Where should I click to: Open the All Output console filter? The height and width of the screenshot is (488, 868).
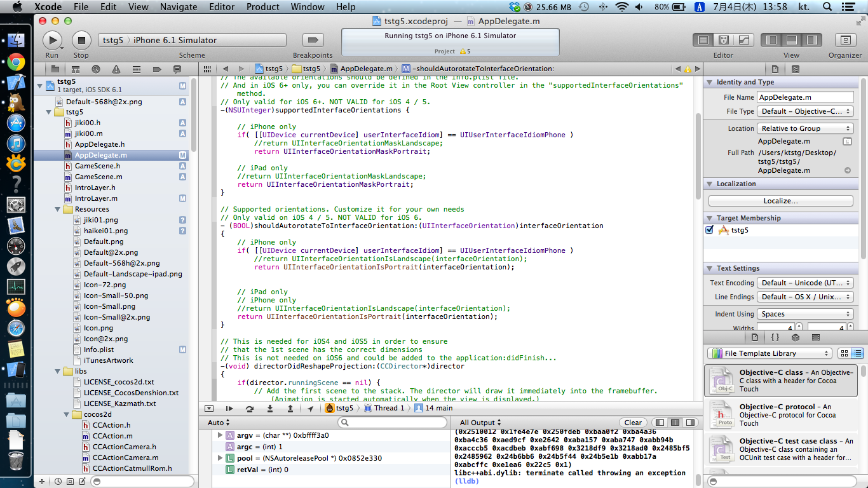coord(480,423)
